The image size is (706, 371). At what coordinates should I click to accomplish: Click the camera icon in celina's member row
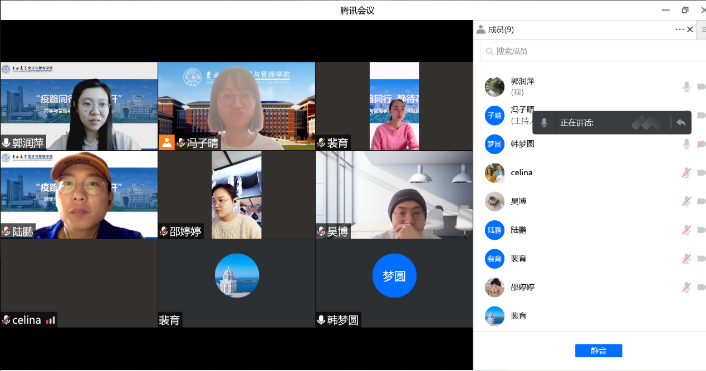701,172
